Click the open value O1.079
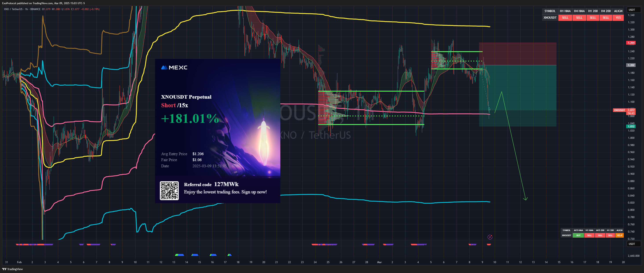This screenshot has height=273, width=644. 46,9
